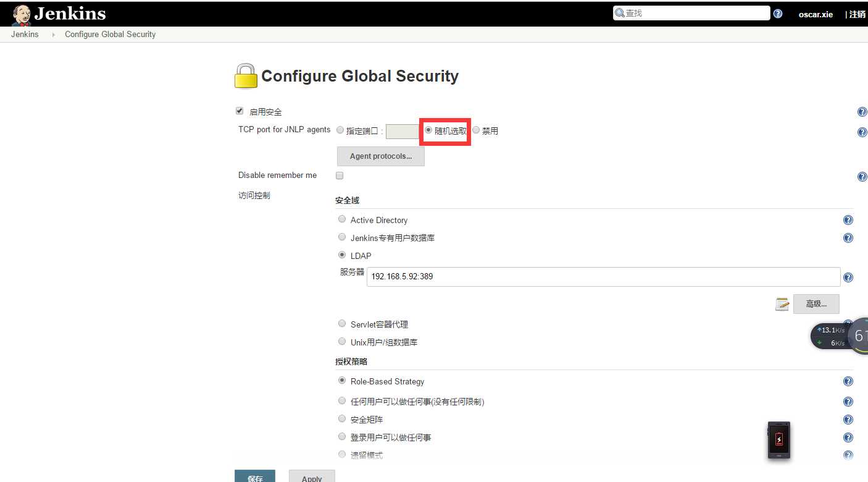The image size is (868, 482).
Task: Open help for 安全矩阵 option
Action: pyautogui.click(x=848, y=420)
